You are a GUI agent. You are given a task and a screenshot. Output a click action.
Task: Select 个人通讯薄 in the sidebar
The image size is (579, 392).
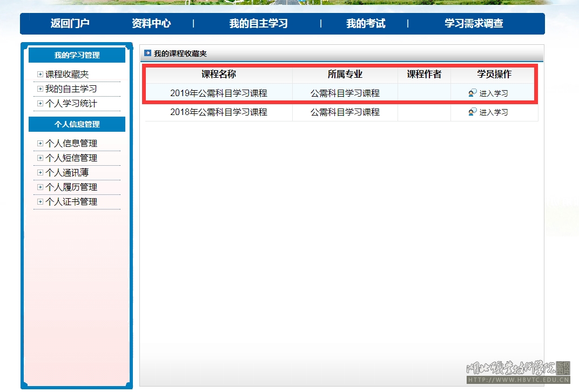click(x=67, y=173)
